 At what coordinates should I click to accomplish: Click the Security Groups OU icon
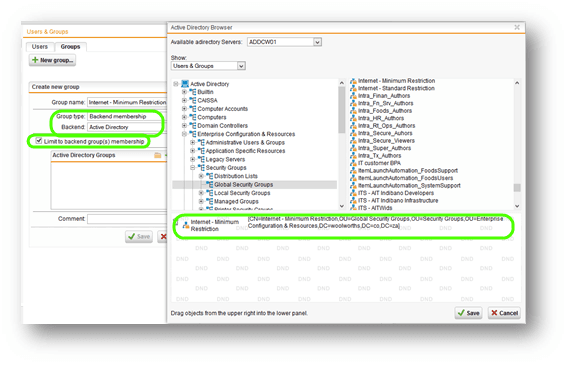[201, 168]
